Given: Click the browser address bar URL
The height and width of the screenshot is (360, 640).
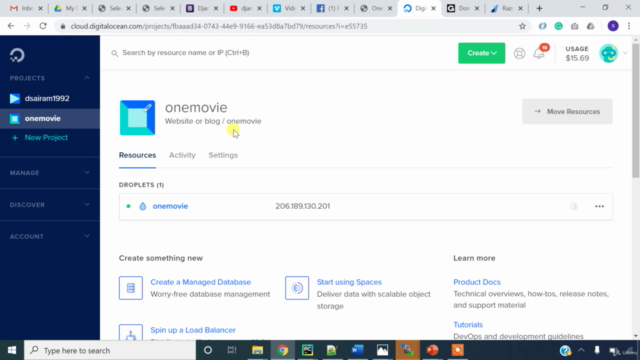Looking at the screenshot, I should (x=219, y=26).
